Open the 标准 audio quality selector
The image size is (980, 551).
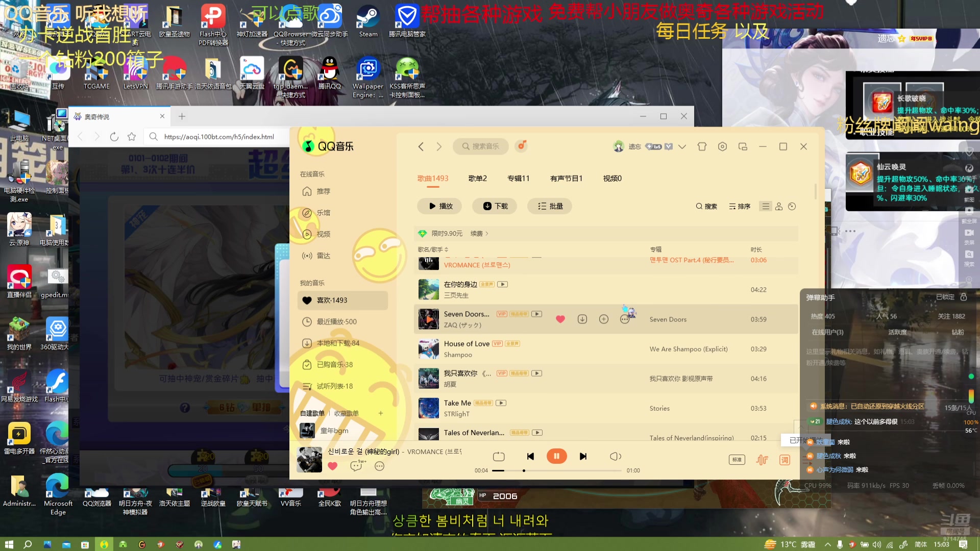click(737, 460)
